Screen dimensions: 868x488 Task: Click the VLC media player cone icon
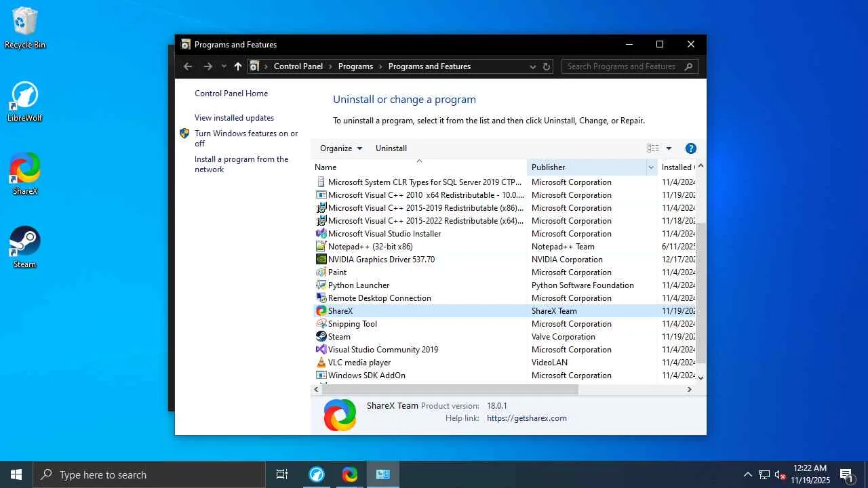click(x=321, y=363)
